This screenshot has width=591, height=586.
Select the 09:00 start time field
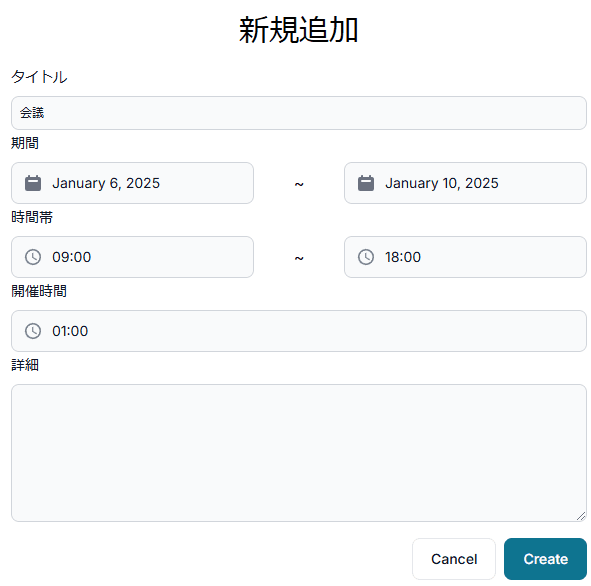pyautogui.click(x=132, y=257)
